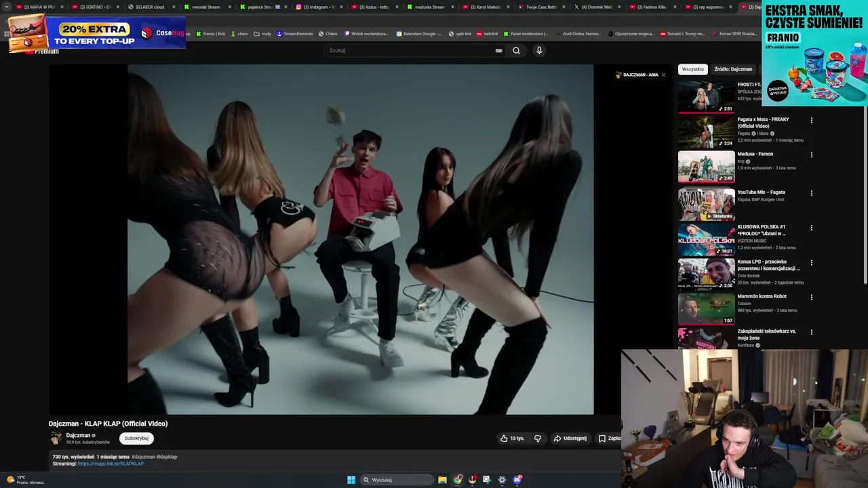Open Windows Start menu

[351, 480]
